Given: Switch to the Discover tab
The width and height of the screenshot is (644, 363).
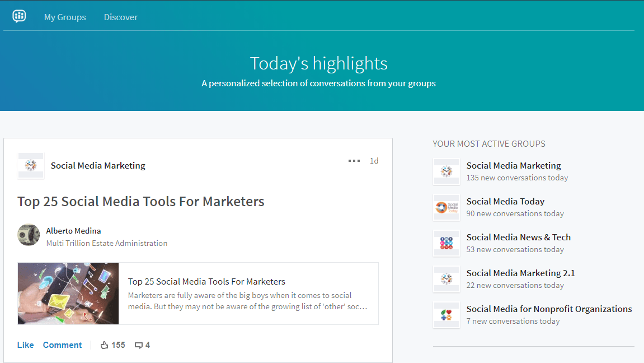Looking at the screenshot, I should (x=120, y=17).
